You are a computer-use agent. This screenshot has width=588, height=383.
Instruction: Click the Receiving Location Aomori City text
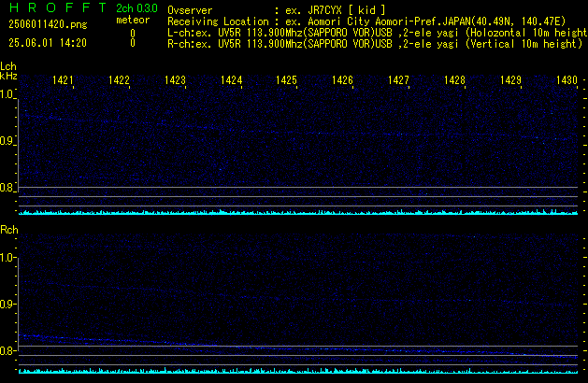(425, 21)
